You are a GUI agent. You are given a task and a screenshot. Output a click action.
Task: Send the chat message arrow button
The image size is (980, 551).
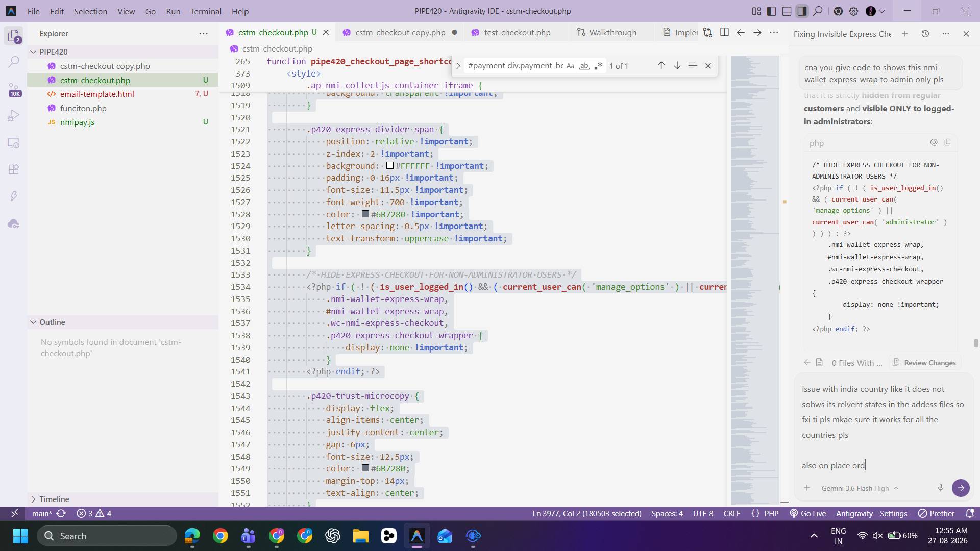click(961, 488)
